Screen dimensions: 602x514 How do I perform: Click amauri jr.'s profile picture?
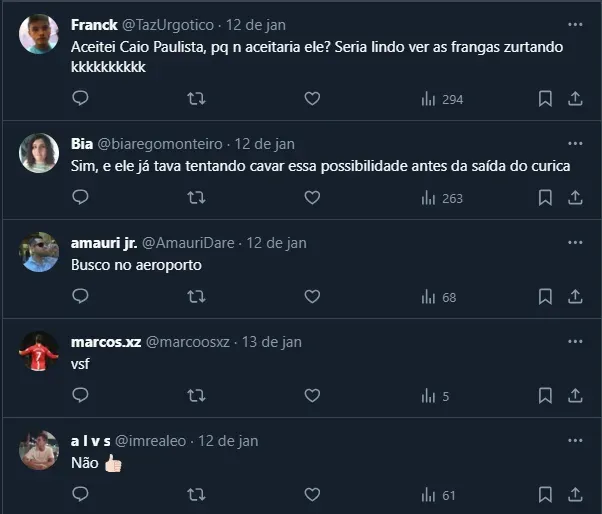point(39,252)
